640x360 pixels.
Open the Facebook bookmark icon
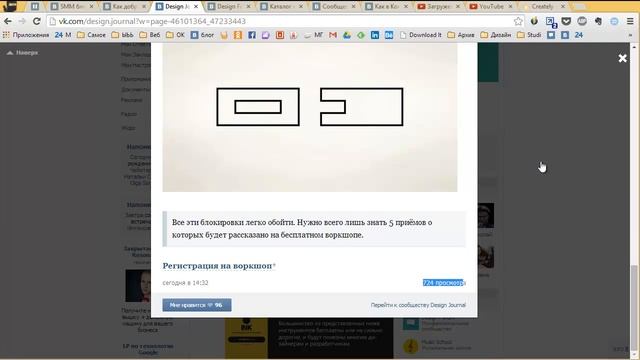pyautogui.click(x=252, y=35)
